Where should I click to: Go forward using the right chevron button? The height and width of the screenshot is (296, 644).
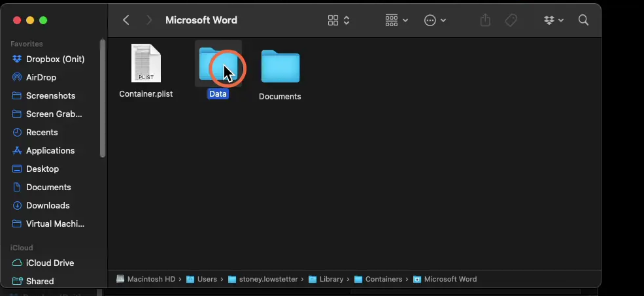pos(149,20)
